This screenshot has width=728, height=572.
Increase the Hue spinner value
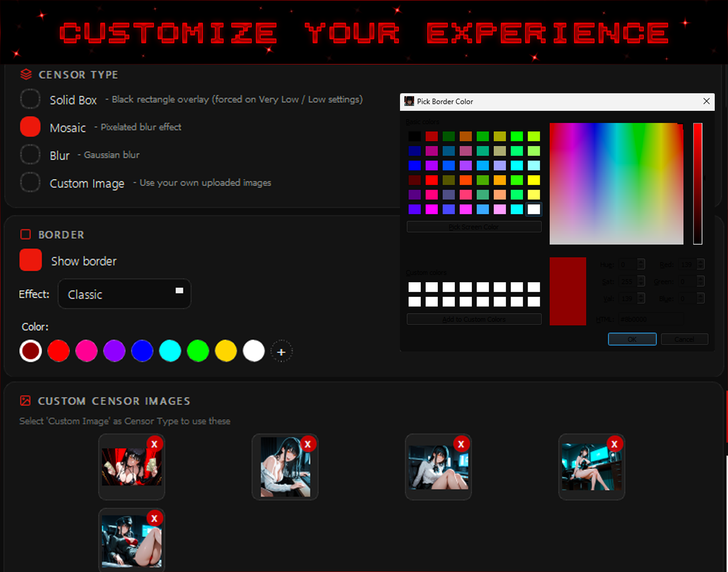[x=641, y=262]
